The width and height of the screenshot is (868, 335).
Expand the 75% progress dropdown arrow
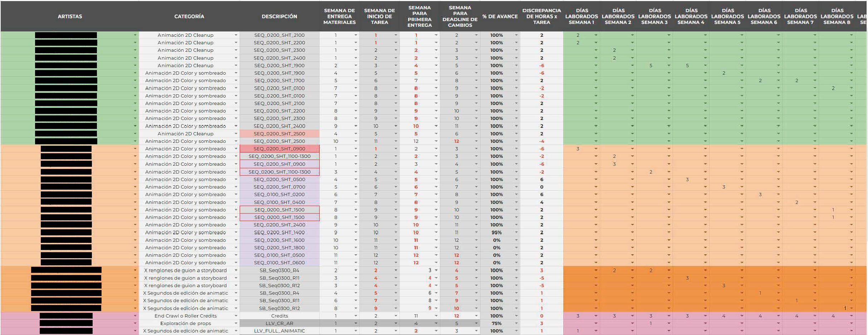(x=516, y=323)
